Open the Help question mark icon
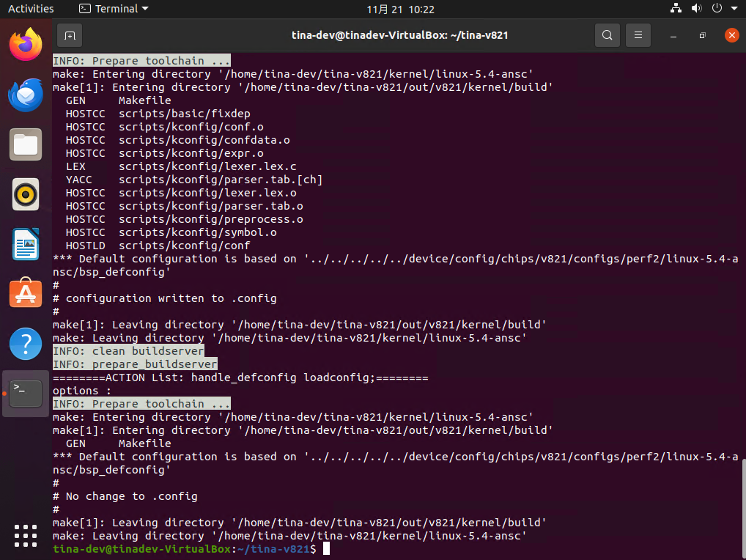746x560 pixels. pyautogui.click(x=26, y=344)
